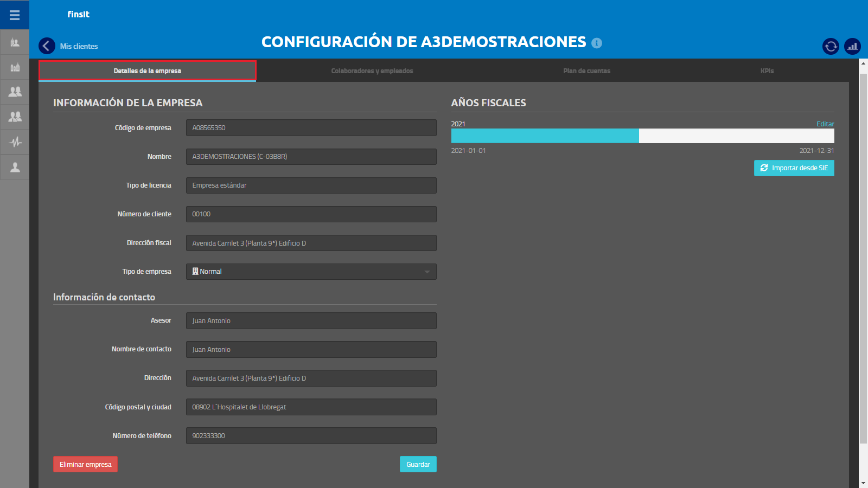868x488 pixels.
Task: Click the end date 2021-12-31
Action: (817, 151)
